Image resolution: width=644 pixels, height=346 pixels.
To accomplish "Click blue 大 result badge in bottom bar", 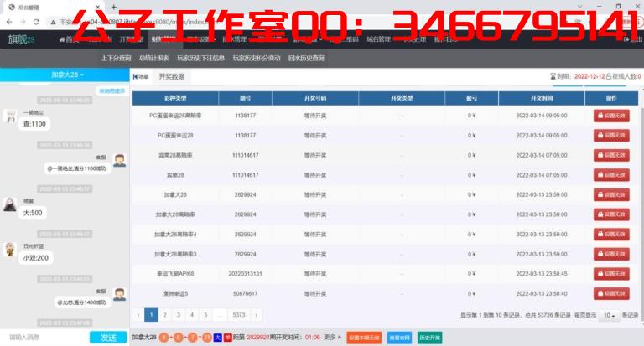I will click(x=218, y=338).
